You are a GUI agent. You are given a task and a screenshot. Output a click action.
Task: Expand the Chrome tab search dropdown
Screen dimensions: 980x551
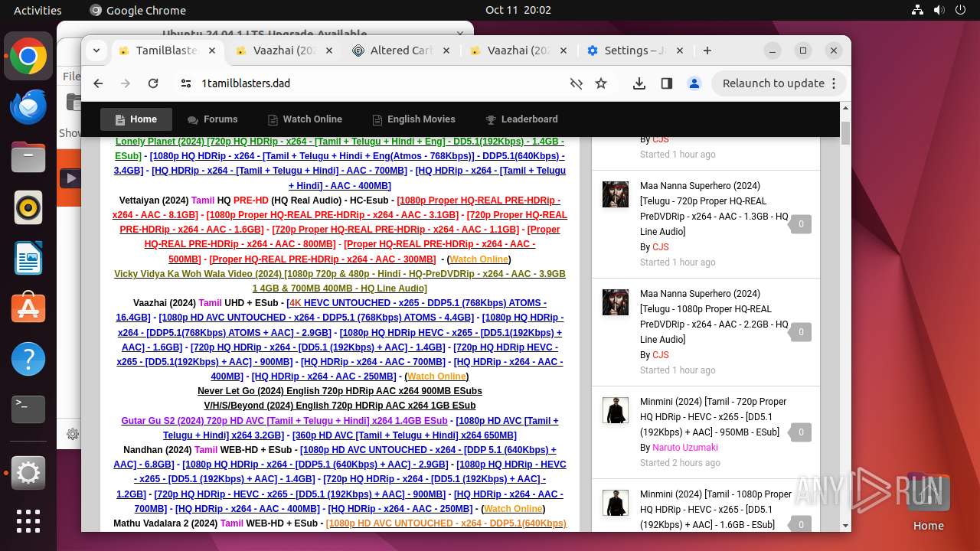pos(96,51)
